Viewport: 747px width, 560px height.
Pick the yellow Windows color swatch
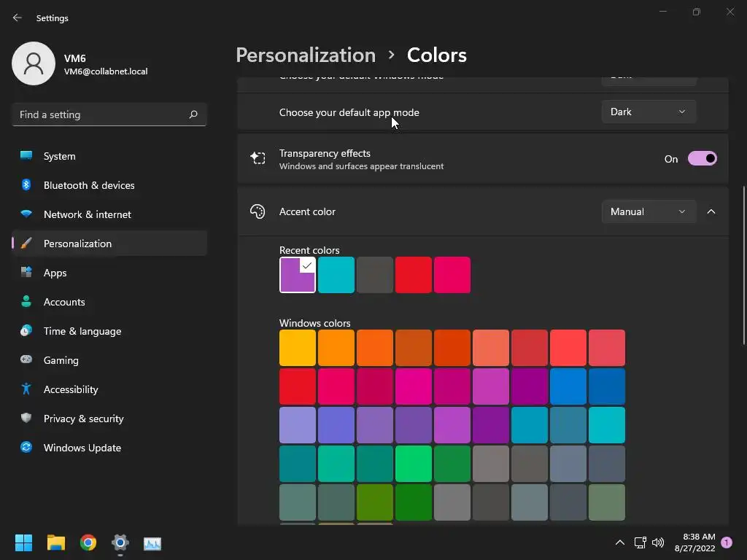tap(298, 348)
